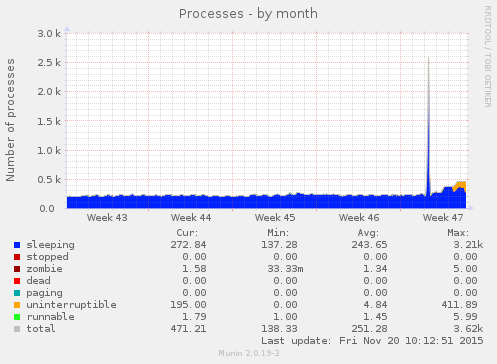Image resolution: width=497 pixels, height=364 pixels.
Task: Click the 'Week 43' x-axis label
Action: click(107, 218)
